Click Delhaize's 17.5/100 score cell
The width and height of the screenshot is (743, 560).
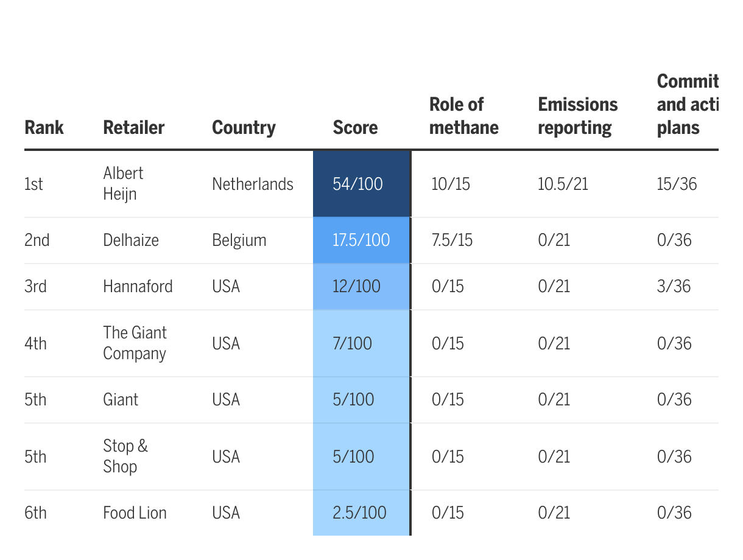coord(361,240)
